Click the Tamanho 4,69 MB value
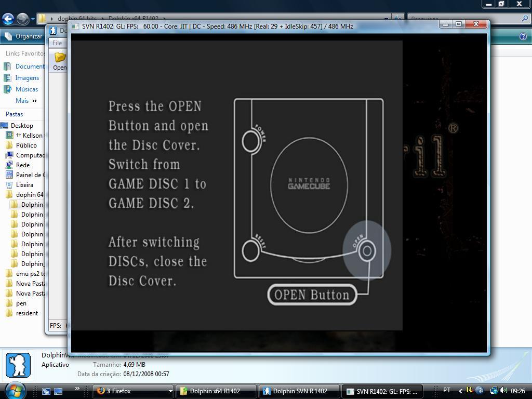Screen dimensions: 532x399 135,364
